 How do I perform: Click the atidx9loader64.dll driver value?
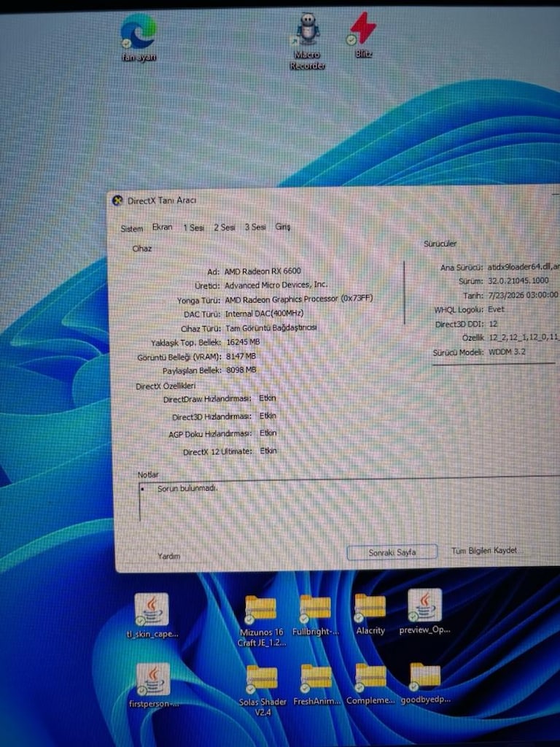tap(524, 267)
